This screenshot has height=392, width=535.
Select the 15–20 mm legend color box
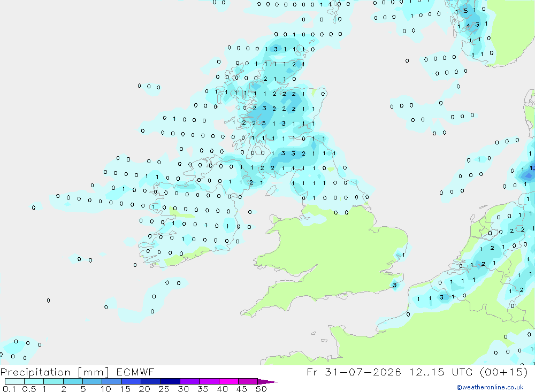coord(131,381)
